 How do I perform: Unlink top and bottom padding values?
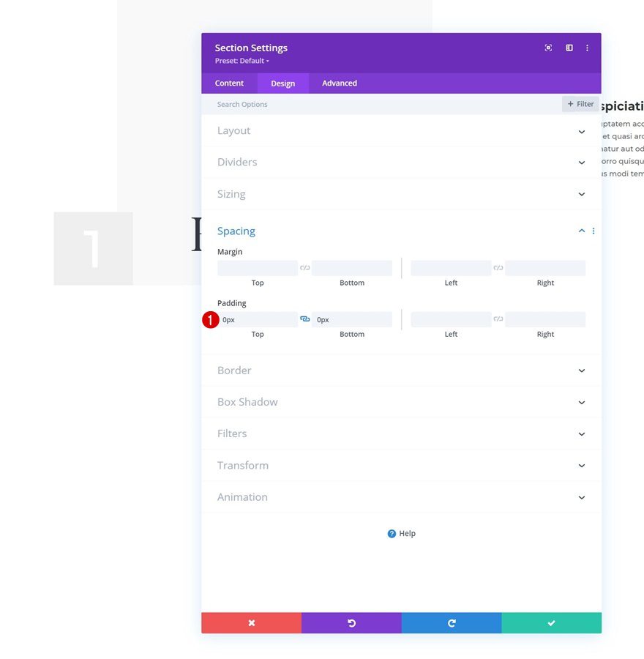coord(306,319)
